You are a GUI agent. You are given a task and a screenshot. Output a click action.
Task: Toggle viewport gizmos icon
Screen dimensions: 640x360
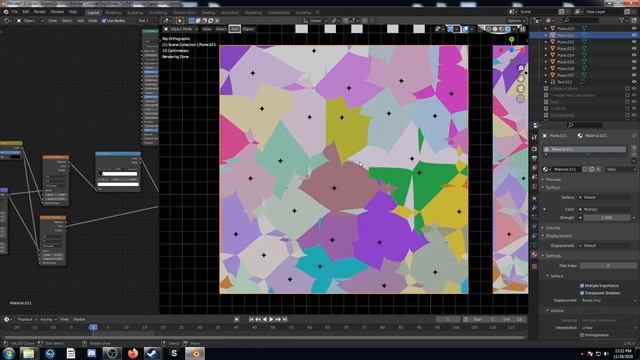click(x=450, y=29)
